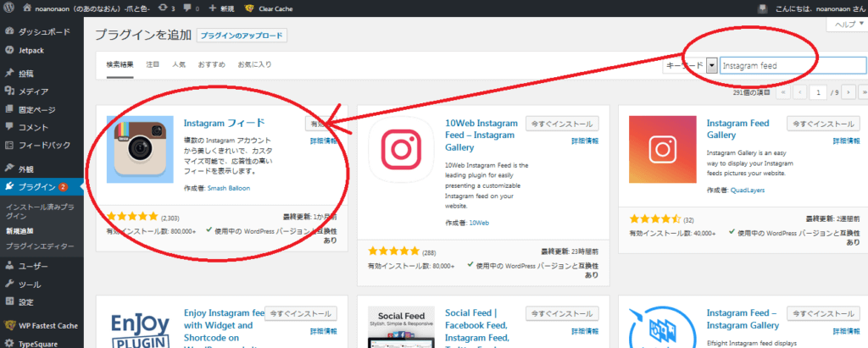Click the current page number field
Image resolution: width=868 pixels, height=348 pixels.
click(818, 91)
